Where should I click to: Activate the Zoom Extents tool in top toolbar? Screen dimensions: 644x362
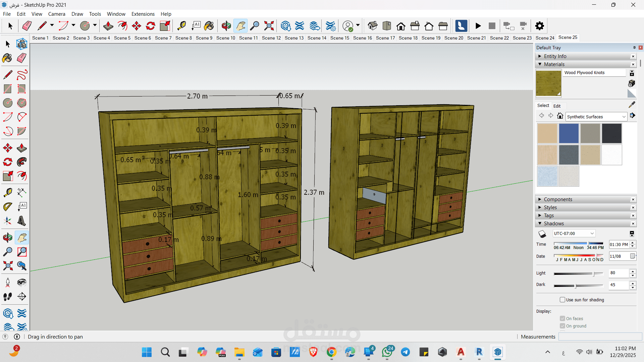pyautogui.click(x=269, y=26)
